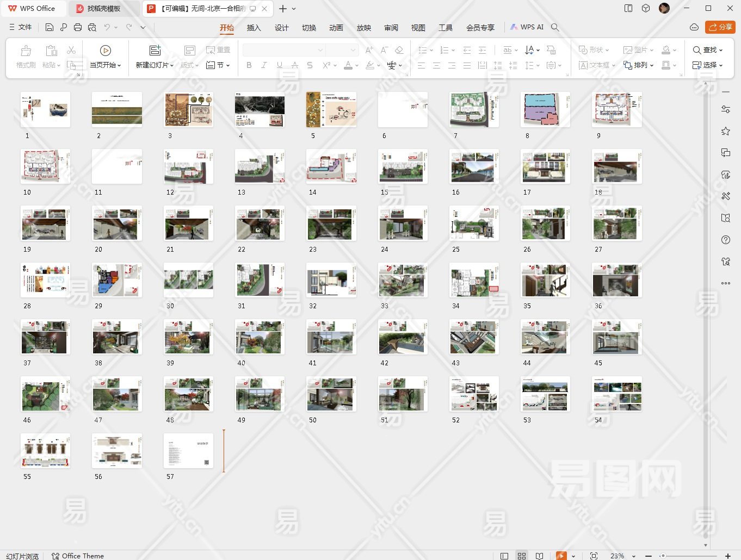The image size is (741, 560).
Task: Open the 文件 (File) menu
Action: point(21,27)
